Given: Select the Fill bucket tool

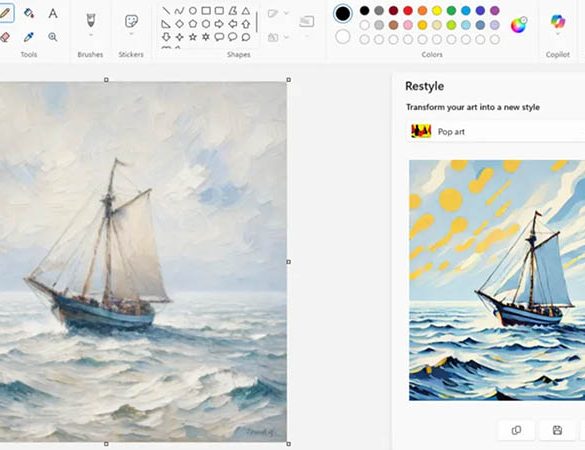Looking at the screenshot, I should [x=29, y=13].
